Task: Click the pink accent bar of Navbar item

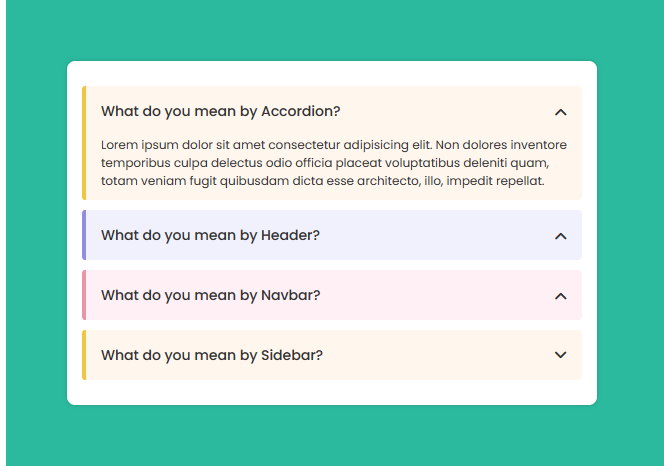Action: (84, 295)
